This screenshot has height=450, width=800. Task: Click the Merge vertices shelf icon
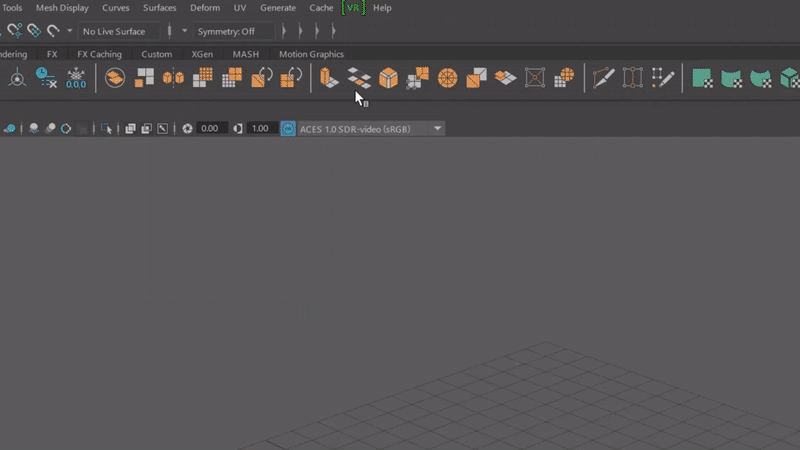pos(418,78)
